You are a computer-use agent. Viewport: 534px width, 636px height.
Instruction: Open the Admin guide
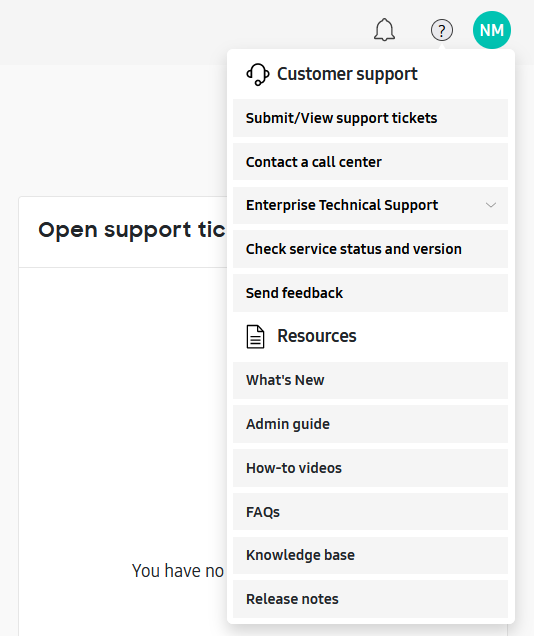pos(370,424)
